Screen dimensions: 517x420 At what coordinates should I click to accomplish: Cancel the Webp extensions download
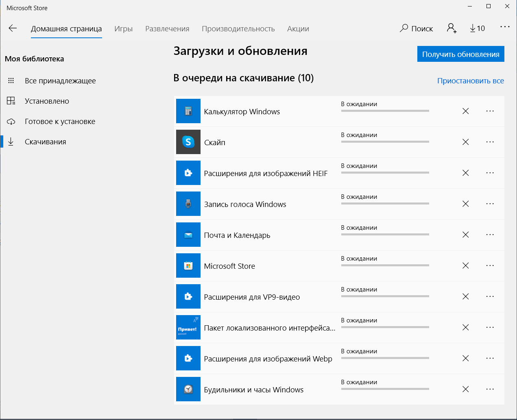tap(466, 358)
